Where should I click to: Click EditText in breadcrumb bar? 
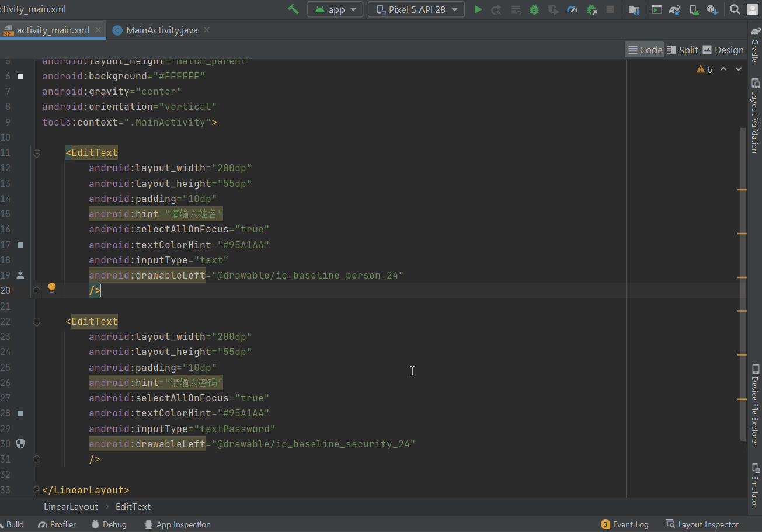[133, 506]
